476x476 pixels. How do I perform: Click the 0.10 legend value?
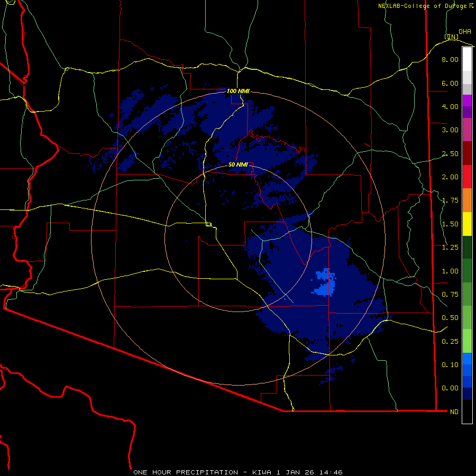[x=450, y=365]
